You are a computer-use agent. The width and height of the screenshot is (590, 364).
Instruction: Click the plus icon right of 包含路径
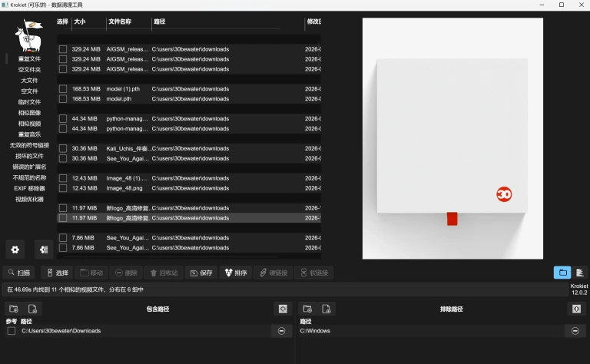point(283,309)
